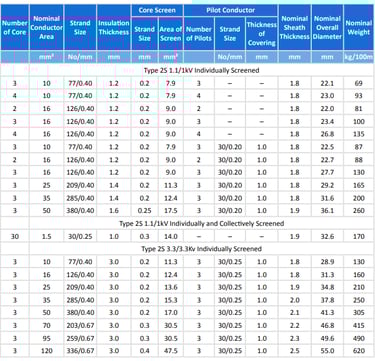This screenshot has height=361, width=375.
Task: Select the nominal weight value 415
Action: 359,325
